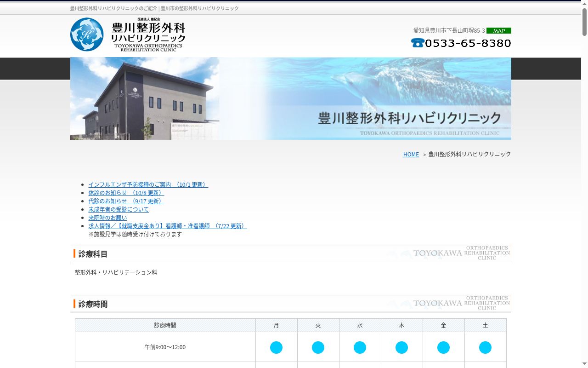This screenshot has width=588, height=368.
Task: Click 午前9:00〜12:00 table cell
Action: pos(165,347)
